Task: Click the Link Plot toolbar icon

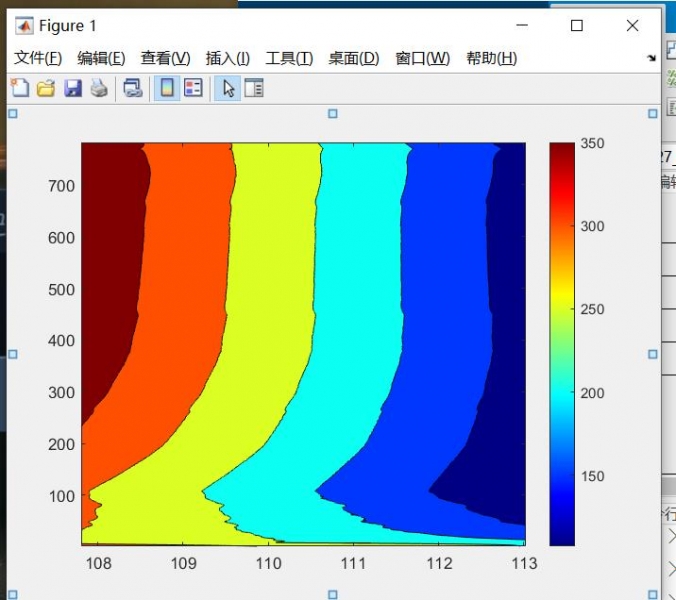Action: [132, 88]
